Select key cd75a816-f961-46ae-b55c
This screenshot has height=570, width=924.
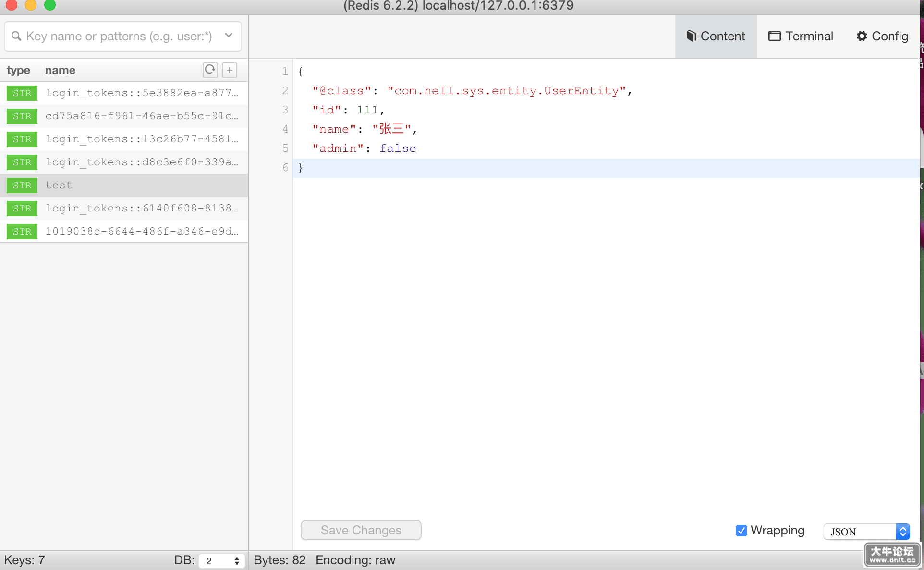coord(124,116)
